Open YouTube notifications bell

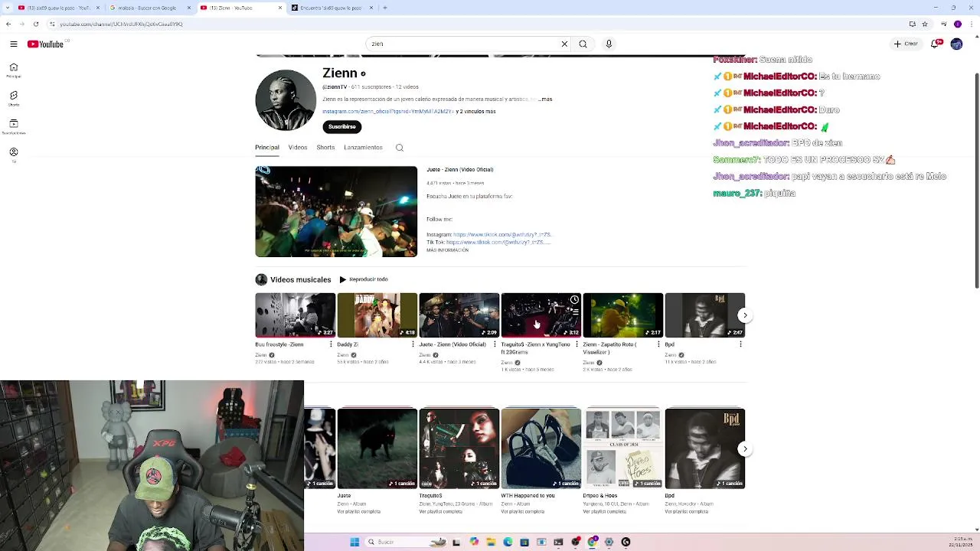point(936,44)
